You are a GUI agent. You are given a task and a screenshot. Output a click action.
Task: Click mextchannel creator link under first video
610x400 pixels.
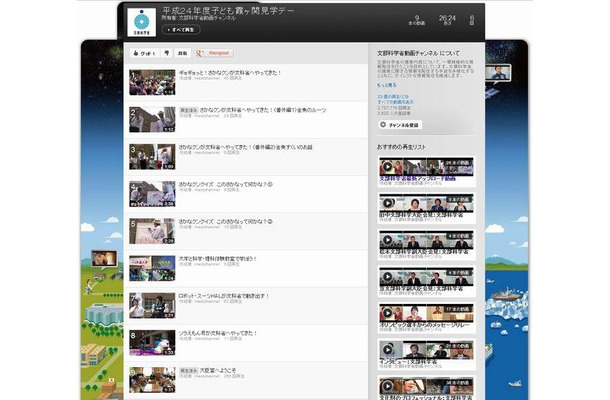tap(207, 78)
